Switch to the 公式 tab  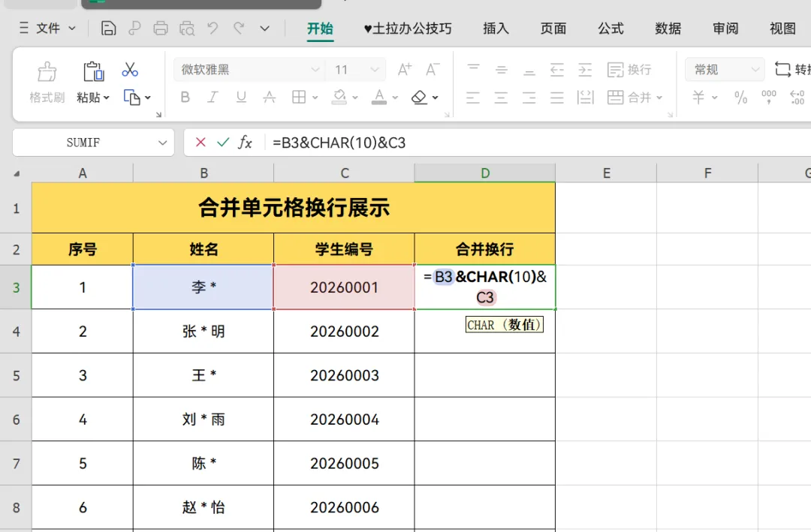(x=611, y=29)
